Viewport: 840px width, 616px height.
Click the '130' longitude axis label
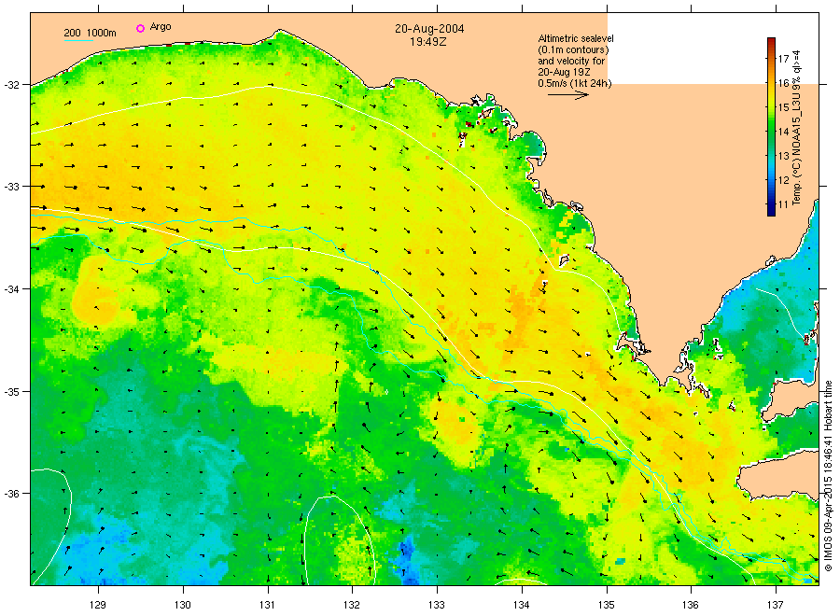coord(183,605)
